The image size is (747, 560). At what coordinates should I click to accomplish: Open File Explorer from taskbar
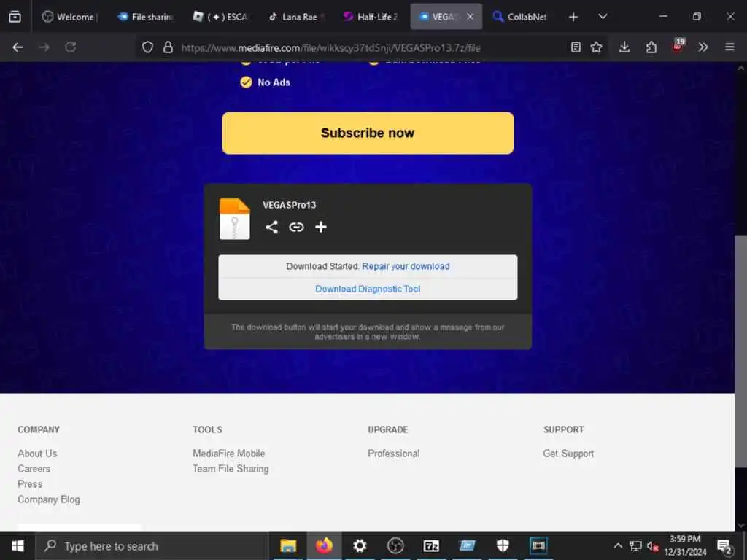[x=288, y=545]
